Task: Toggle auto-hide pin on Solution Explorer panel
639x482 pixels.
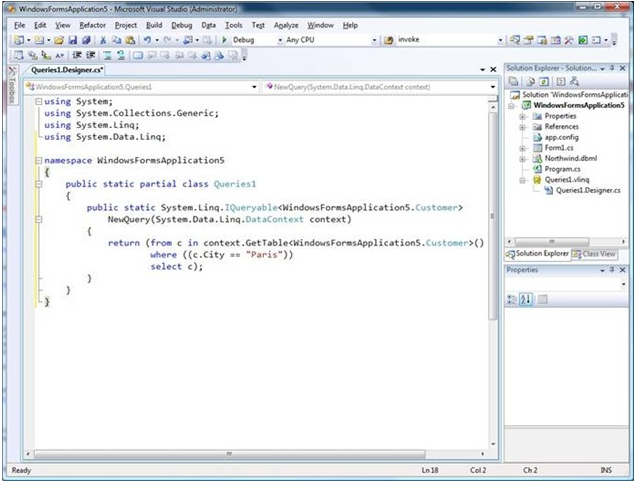Action: [x=612, y=68]
